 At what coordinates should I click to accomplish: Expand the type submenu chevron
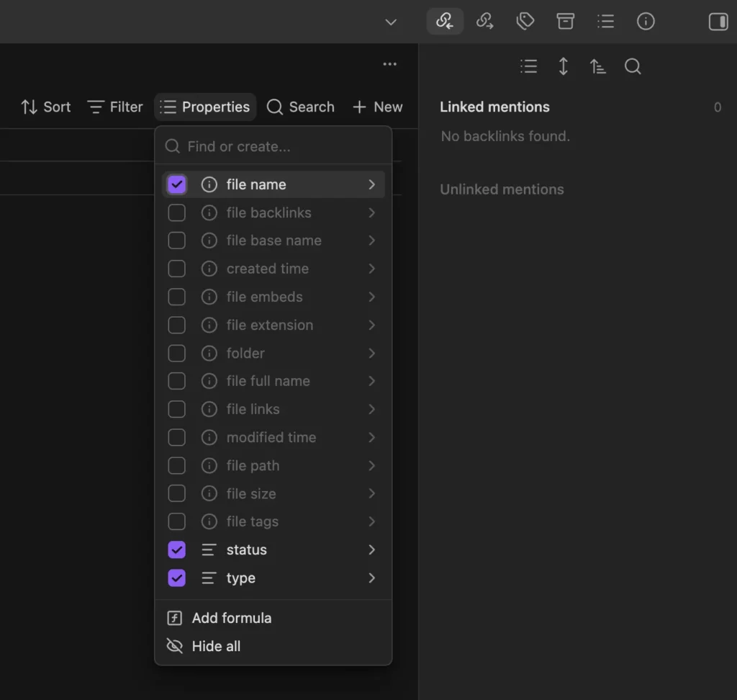coord(372,578)
